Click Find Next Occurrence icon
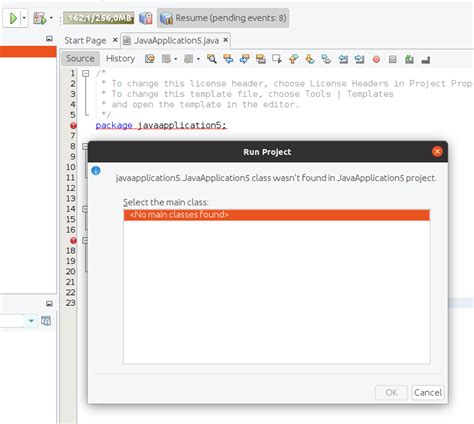The height and width of the screenshot is (424, 474). (244, 59)
